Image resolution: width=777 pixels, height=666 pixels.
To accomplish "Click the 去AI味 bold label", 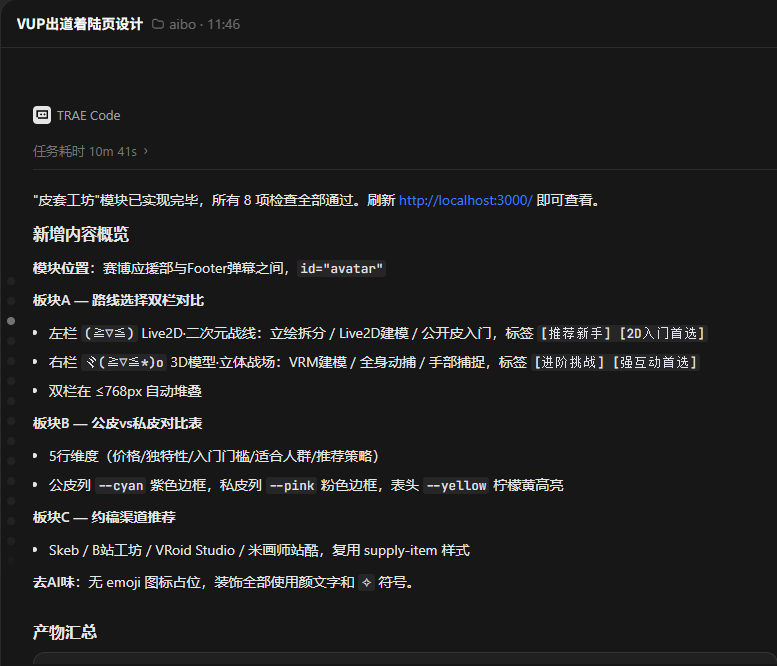I will pyautogui.click(x=57, y=582).
